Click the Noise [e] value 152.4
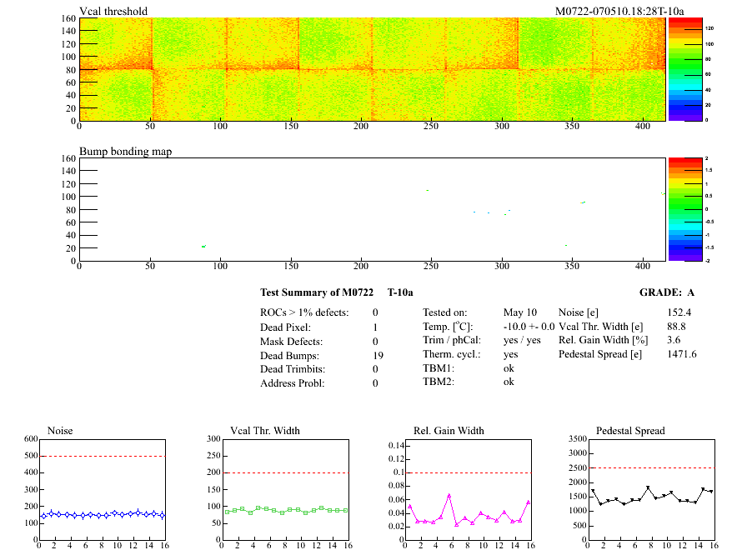747x560 pixels. (x=680, y=312)
